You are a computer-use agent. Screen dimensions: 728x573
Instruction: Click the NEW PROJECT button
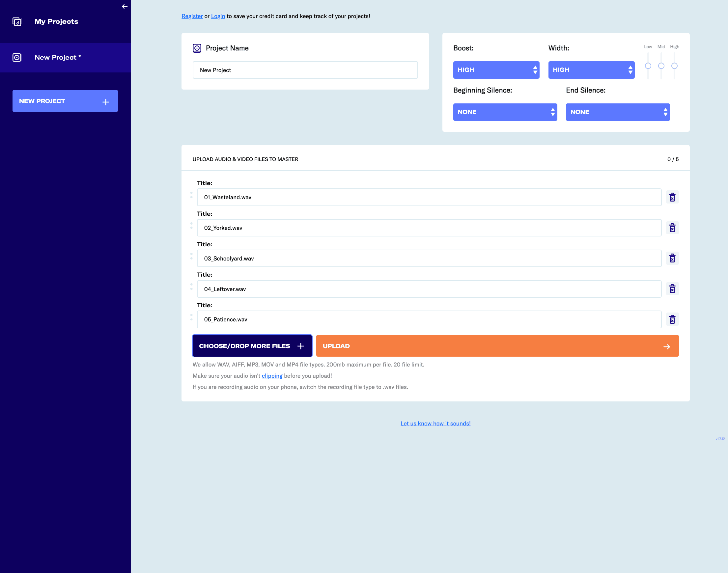pos(65,101)
